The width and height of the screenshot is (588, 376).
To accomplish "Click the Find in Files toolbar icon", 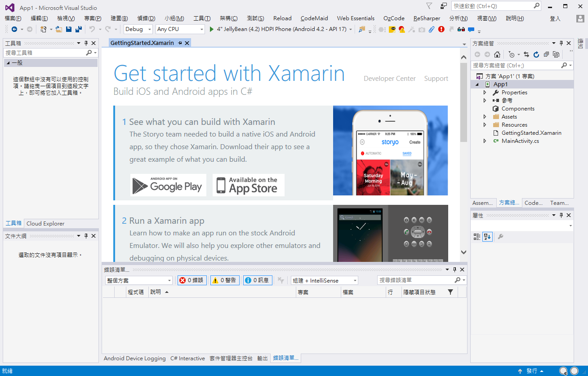I will tap(362, 29).
